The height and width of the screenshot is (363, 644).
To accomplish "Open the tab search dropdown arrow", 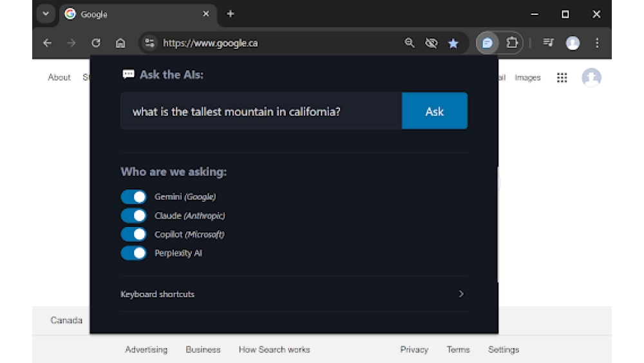I will coord(46,14).
